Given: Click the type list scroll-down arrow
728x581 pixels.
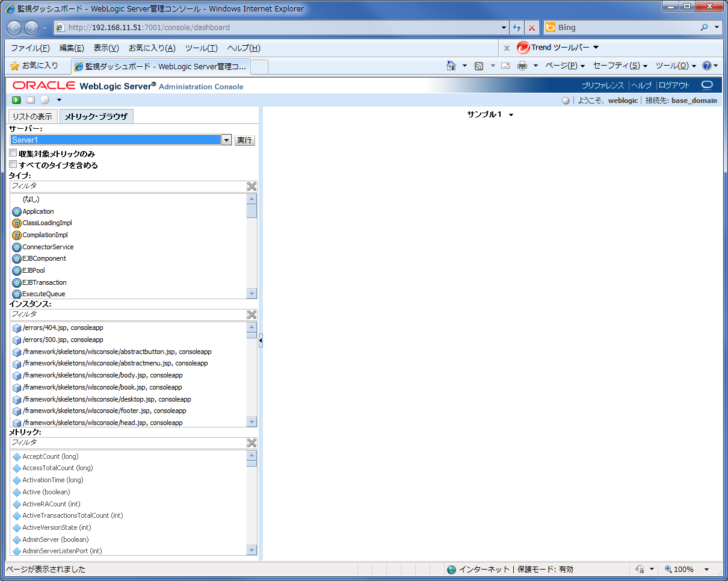Looking at the screenshot, I should point(251,294).
